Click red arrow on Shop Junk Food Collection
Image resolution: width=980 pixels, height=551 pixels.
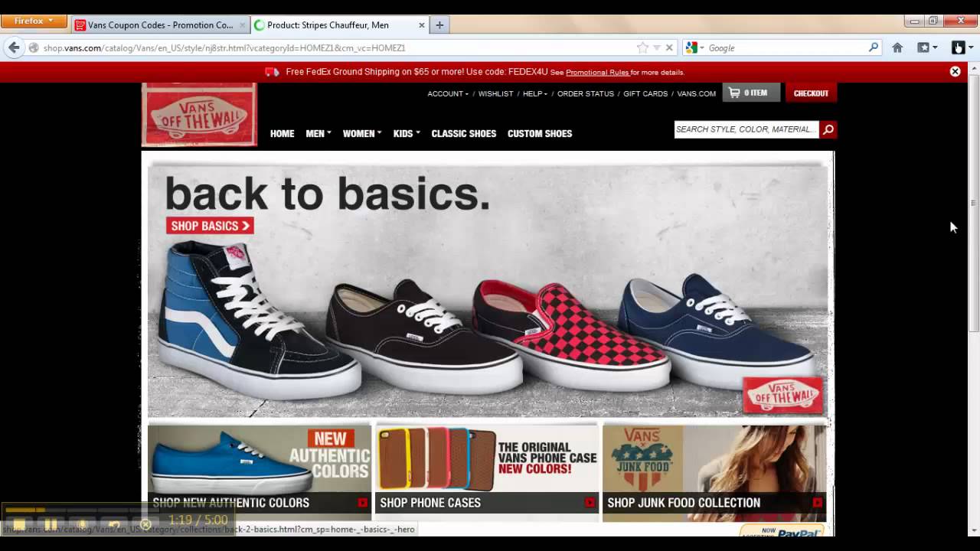817,503
